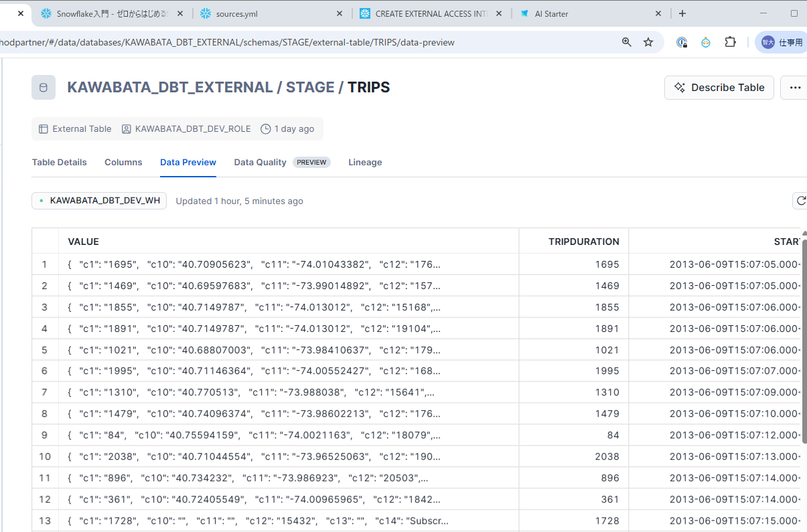Image resolution: width=807 pixels, height=532 pixels.
Task: Click the zoom magnifier icon in address bar
Action: [x=627, y=42]
